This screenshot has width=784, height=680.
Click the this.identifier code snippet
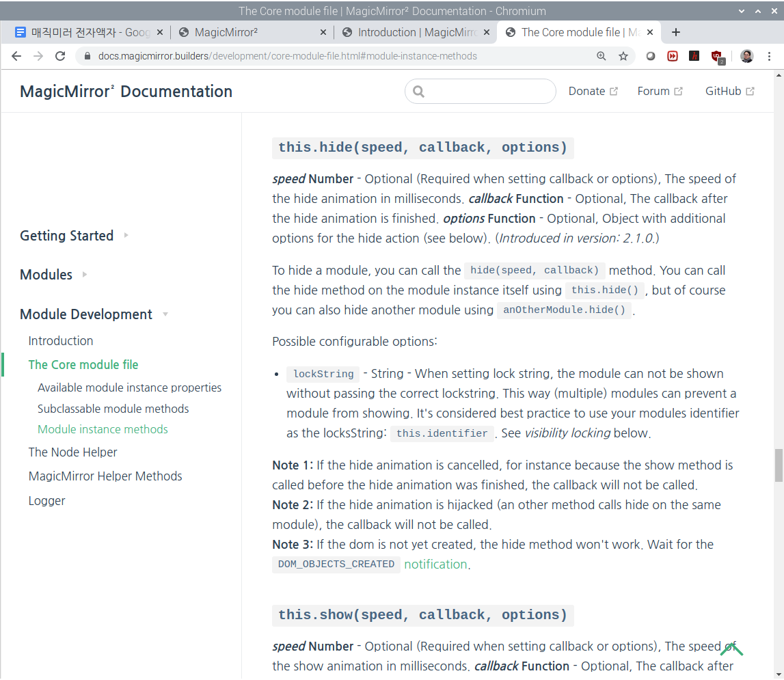tap(442, 433)
